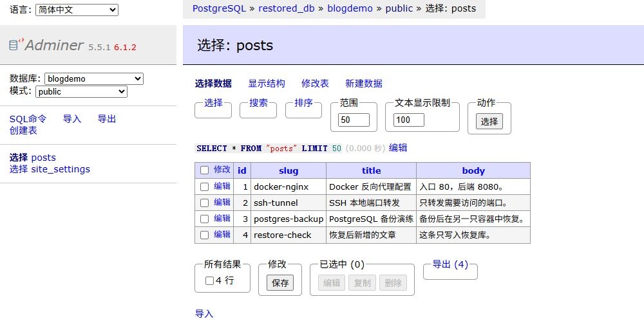Viewport: 644px width, 328px height.
Task: Click the PostgreSQL breadcrumb link
Action: pos(220,8)
